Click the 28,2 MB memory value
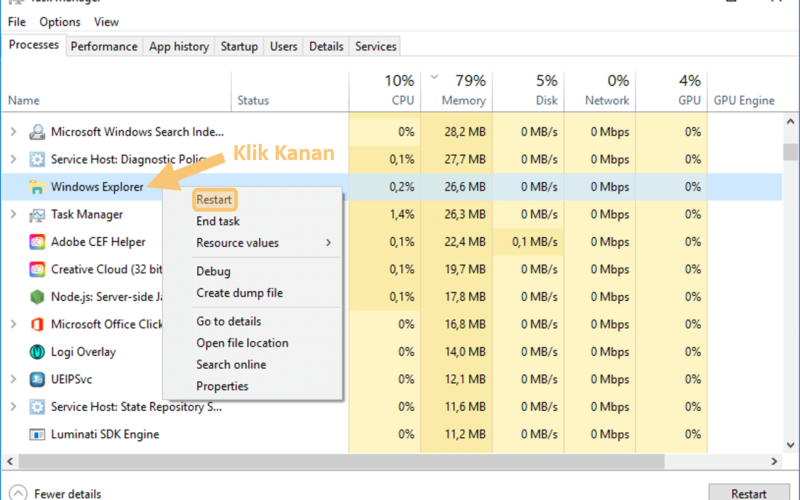Viewport: 800px width, 500px height. tap(465, 132)
